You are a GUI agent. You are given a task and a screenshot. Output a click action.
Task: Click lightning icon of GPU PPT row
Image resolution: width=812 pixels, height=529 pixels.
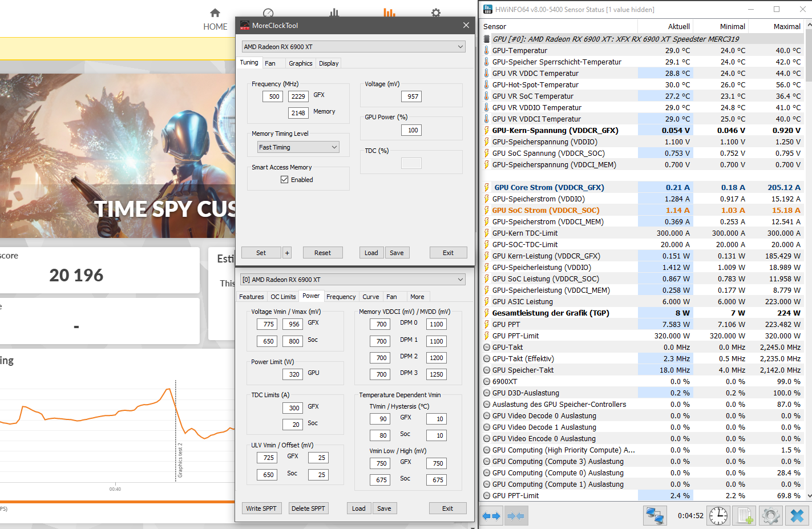coord(487,324)
